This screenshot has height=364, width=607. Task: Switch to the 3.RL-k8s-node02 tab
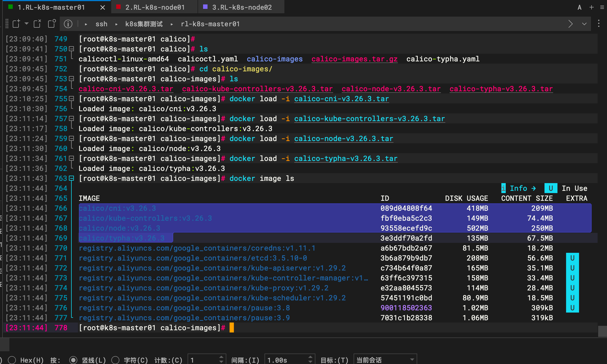[x=242, y=7]
